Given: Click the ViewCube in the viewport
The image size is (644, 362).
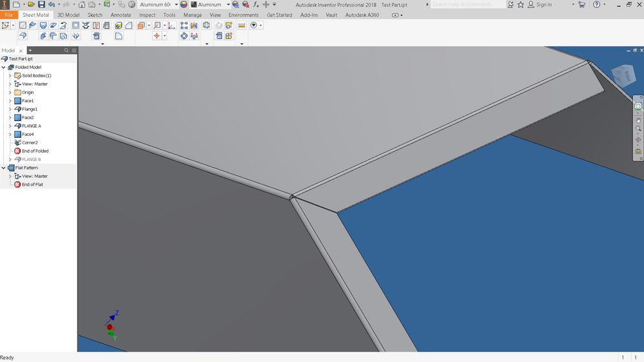Looking at the screenshot, I should click(x=623, y=75).
